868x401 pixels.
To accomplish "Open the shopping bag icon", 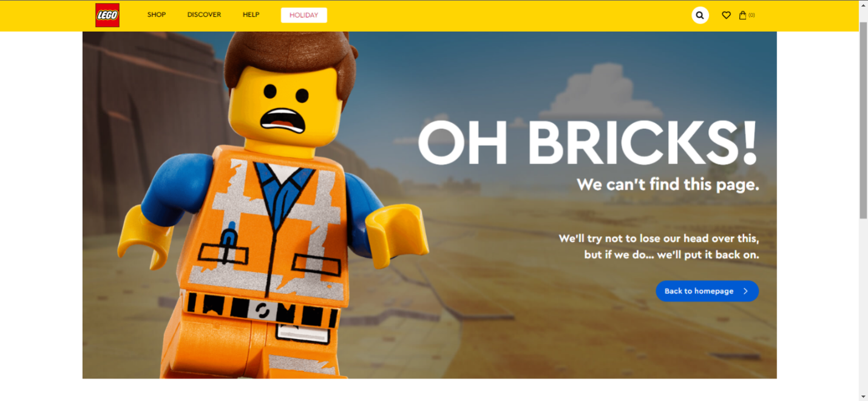I will pyautogui.click(x=742, y=15).
